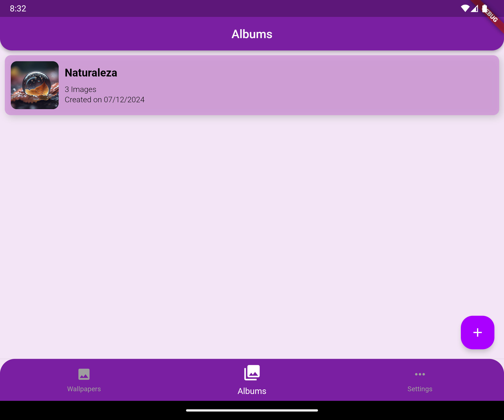Viewport: 504px width, 420px height.
Task: Tap the Settings tab label
Action: 420,389
